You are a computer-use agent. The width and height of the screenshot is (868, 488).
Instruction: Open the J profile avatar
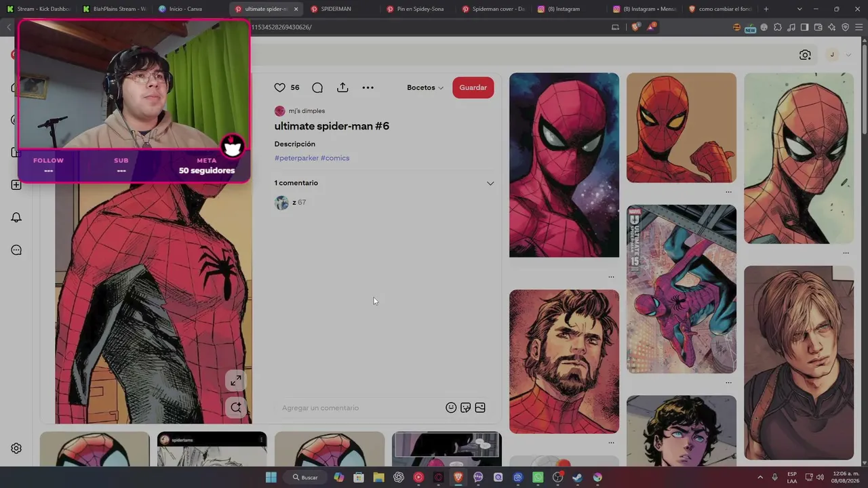pyautogui.click(x=832, y=55)
